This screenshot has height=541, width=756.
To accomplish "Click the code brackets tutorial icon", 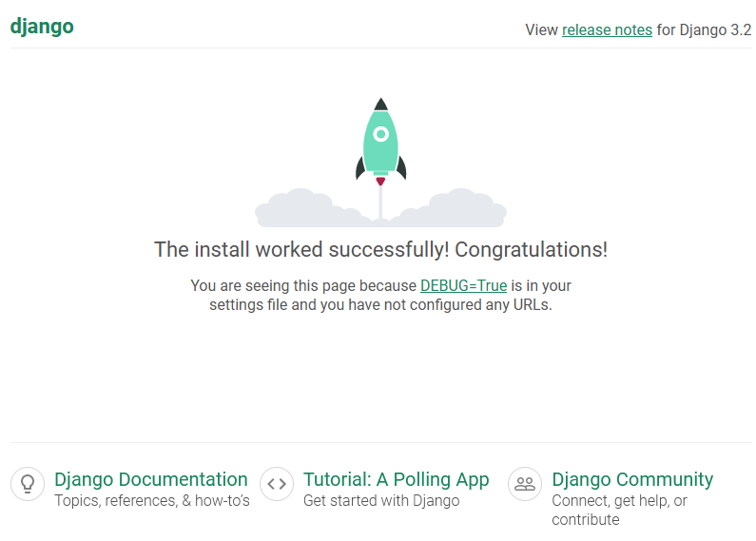I will 277,484.
